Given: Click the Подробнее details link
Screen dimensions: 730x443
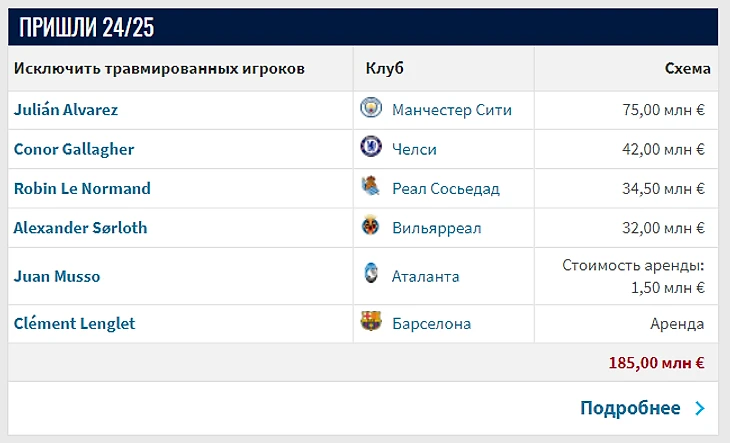Looking at the screenshot, I should click(630, 408).
